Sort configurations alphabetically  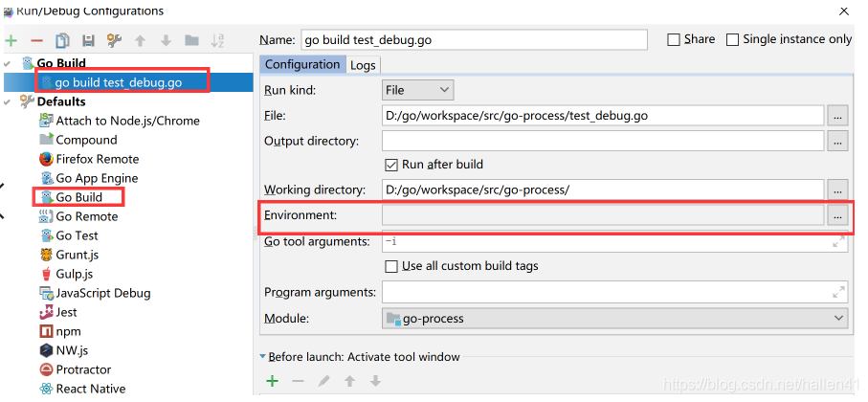[217, 40]
